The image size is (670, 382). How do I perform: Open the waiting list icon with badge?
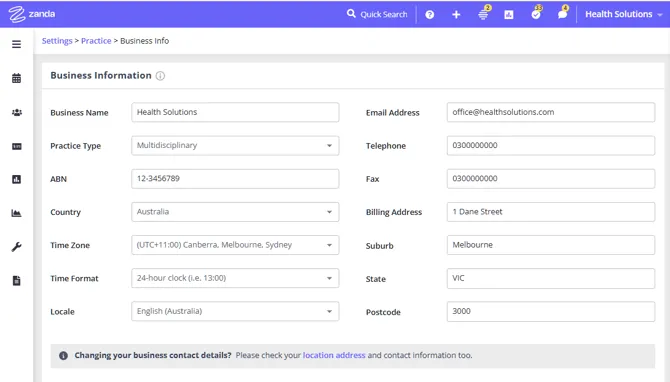(484, 13)
